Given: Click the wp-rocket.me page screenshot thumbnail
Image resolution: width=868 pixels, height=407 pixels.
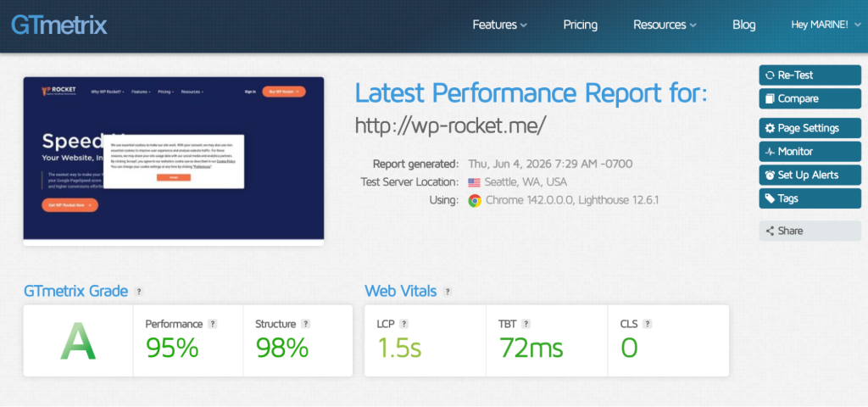Looking at the screenshot, I should (173, 160).
